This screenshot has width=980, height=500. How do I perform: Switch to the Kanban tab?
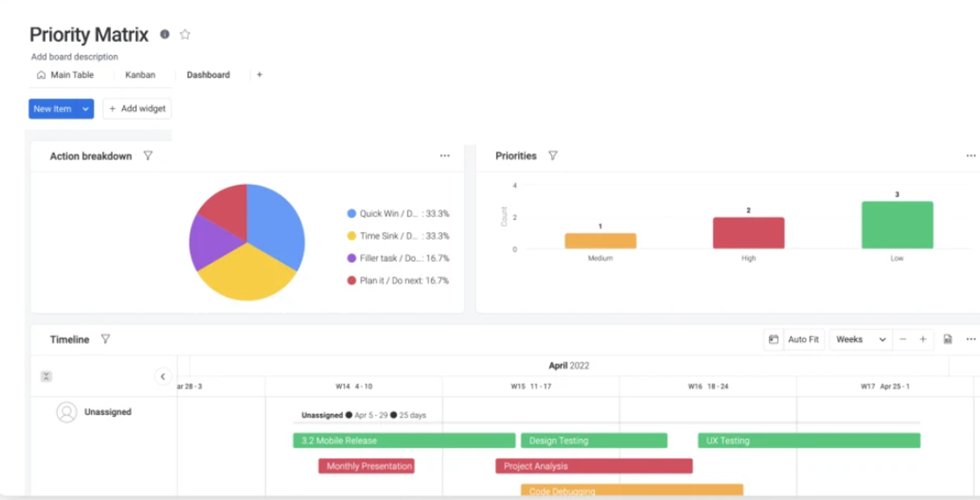[x=140, y=75]
